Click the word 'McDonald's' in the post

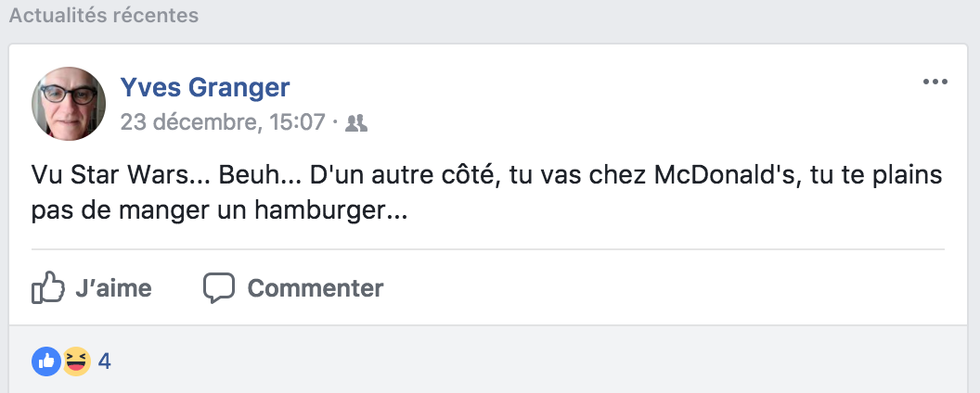point(729,176)
